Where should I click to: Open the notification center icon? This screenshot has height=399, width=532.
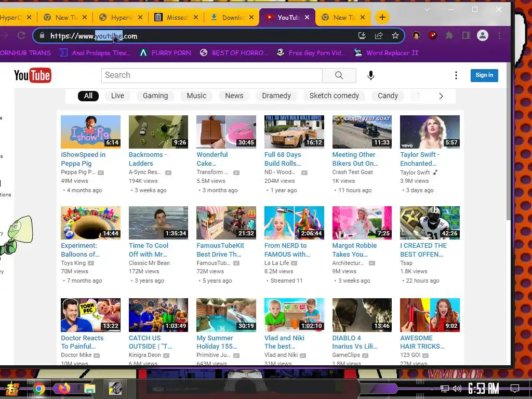515,388
